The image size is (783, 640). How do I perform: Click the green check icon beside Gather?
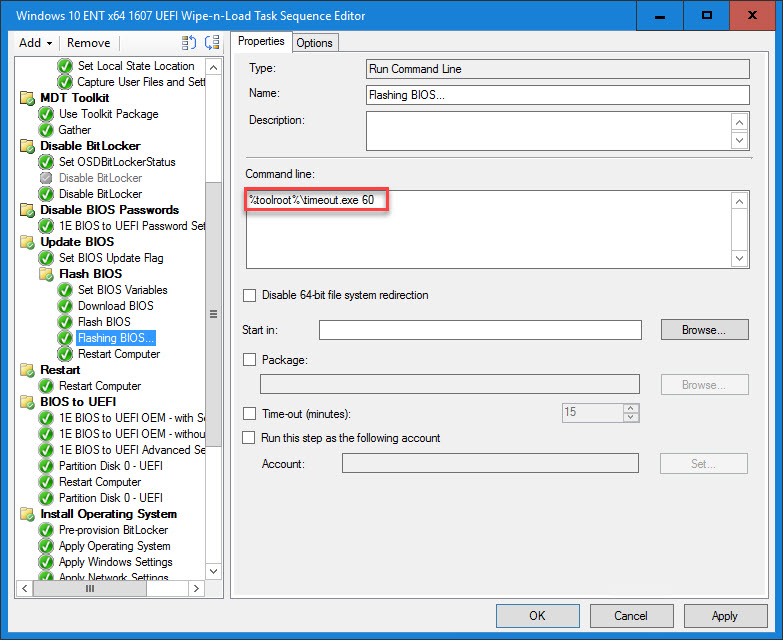click(46, 130)
